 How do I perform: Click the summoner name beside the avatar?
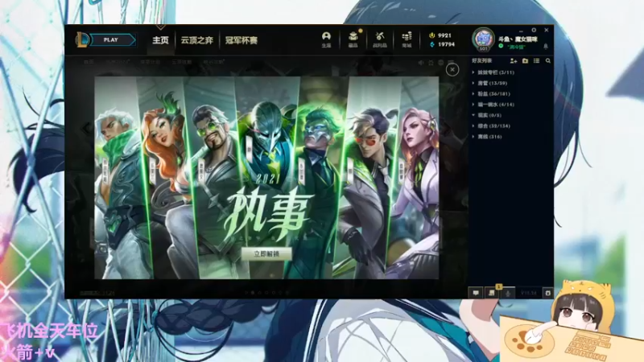coord(518,39)
